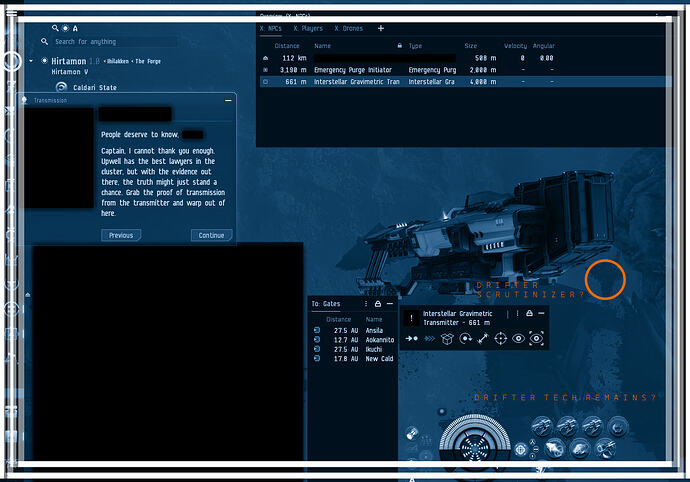The image size is (690, 482).
Task: Sort overview by Velocity column
Action: tap(515, 46)
